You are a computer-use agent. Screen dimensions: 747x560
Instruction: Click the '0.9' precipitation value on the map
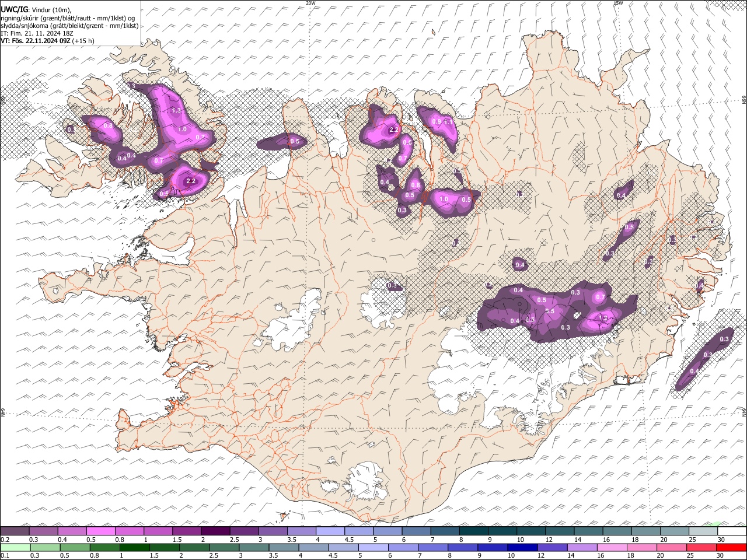pyautogui.click(x=436, y=121)
